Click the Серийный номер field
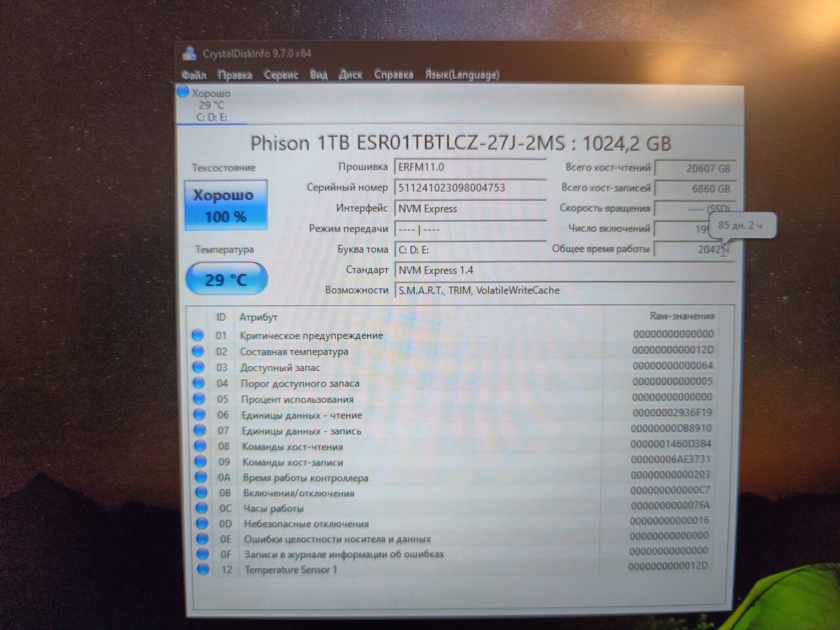840x630 pixels. click(x=470, y=188)
